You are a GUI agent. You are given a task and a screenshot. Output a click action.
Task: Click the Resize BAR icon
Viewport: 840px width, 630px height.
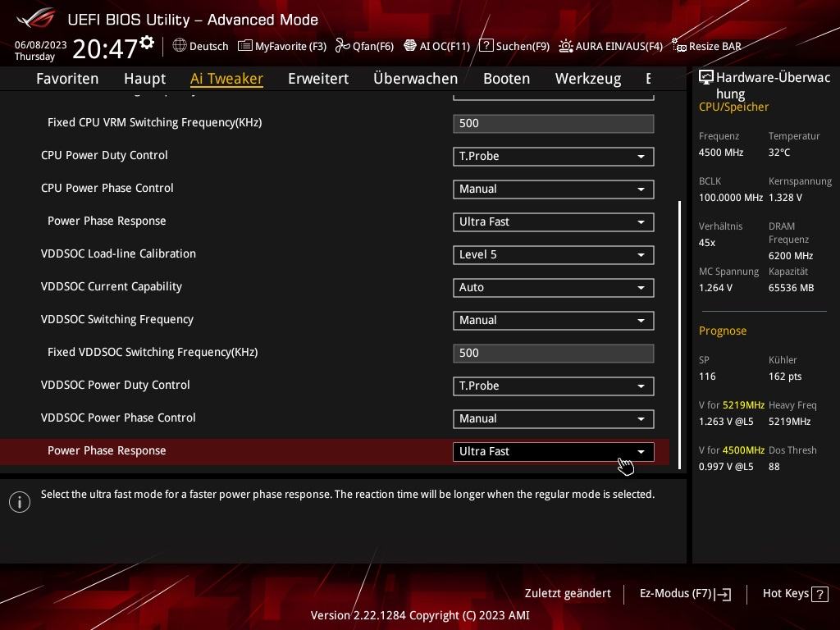[x=678, y=46]
